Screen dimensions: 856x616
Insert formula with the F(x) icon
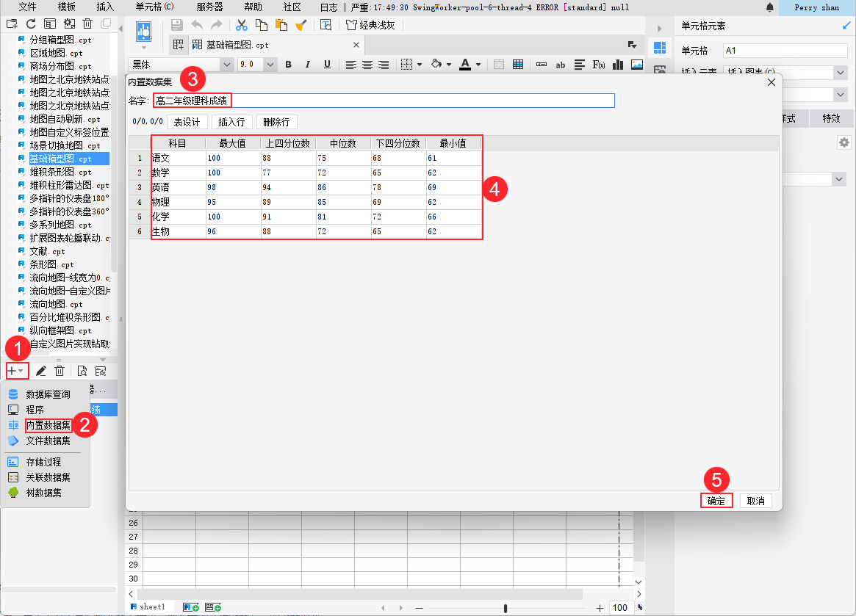[x=599, y=65]
